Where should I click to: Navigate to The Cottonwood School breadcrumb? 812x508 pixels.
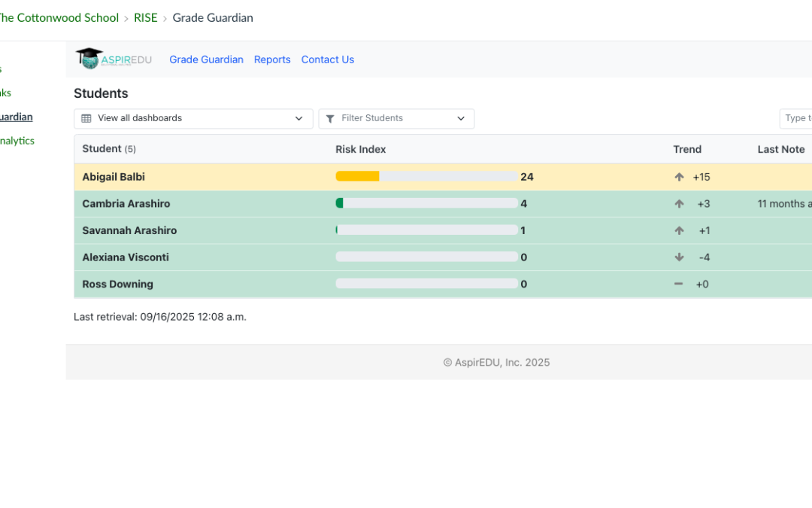coord(59,18)
